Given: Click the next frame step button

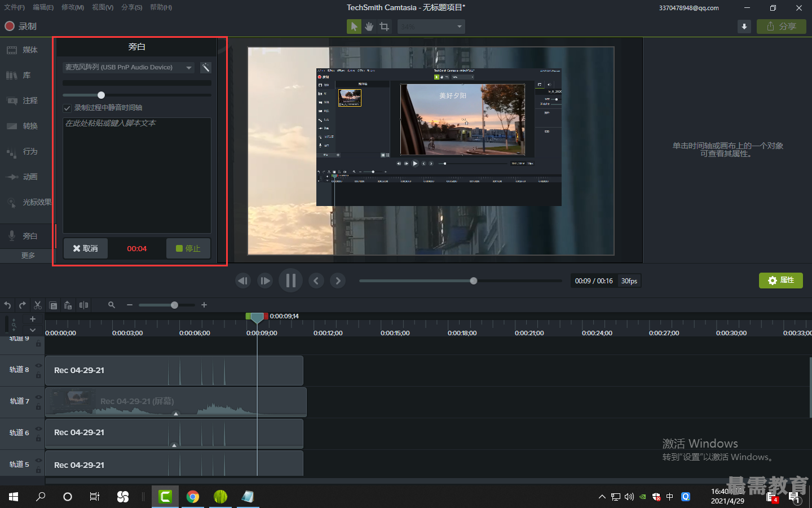Looking at the screenshot, I should coord(265,281).
